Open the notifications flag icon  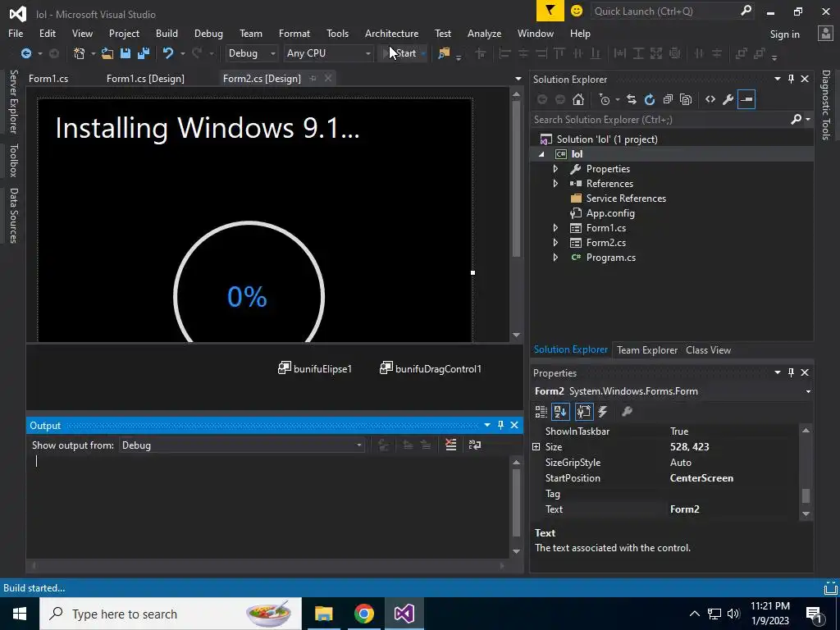(x=550, y=11)
